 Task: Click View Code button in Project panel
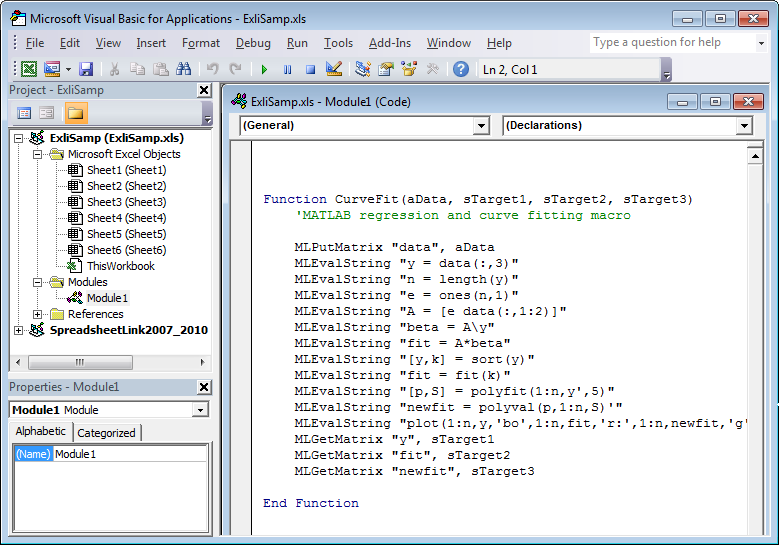click(24, 113)
